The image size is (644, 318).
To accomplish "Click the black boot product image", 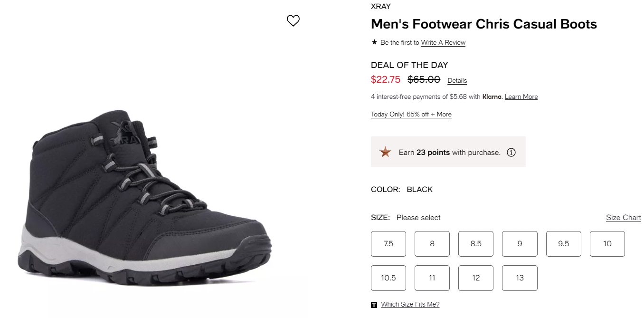I will pos(145,198).
